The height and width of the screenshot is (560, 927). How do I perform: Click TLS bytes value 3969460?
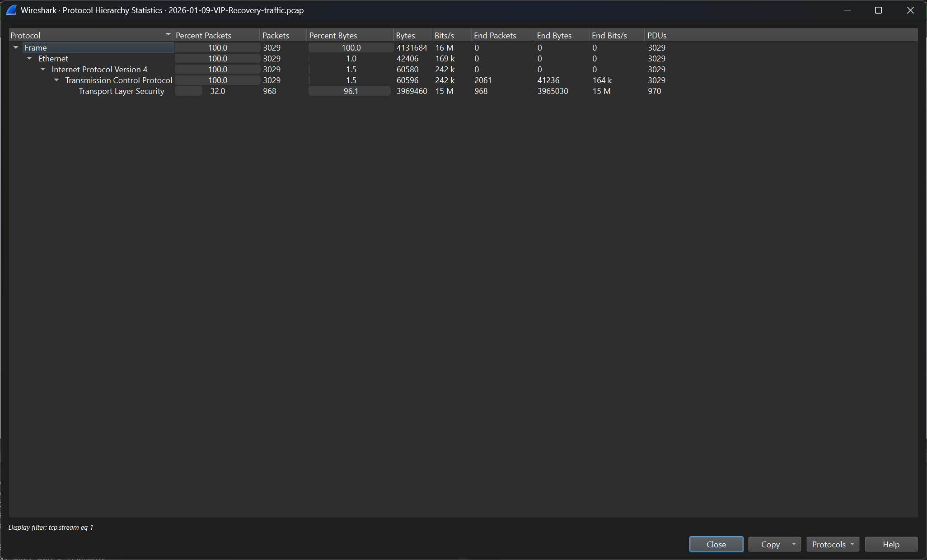click(412, 91)
